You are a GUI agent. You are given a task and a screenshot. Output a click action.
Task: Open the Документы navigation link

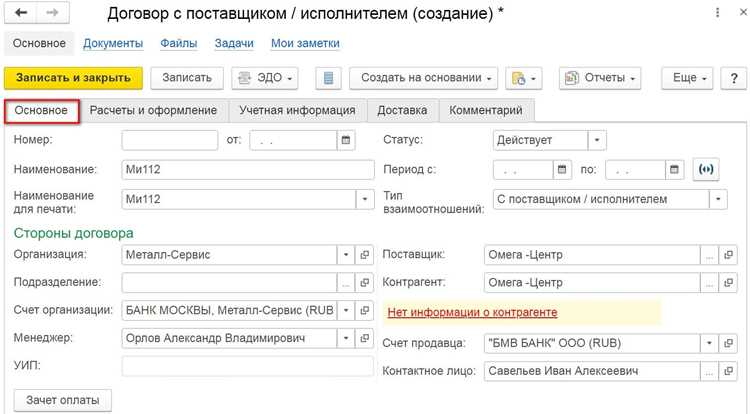point(113,43)
